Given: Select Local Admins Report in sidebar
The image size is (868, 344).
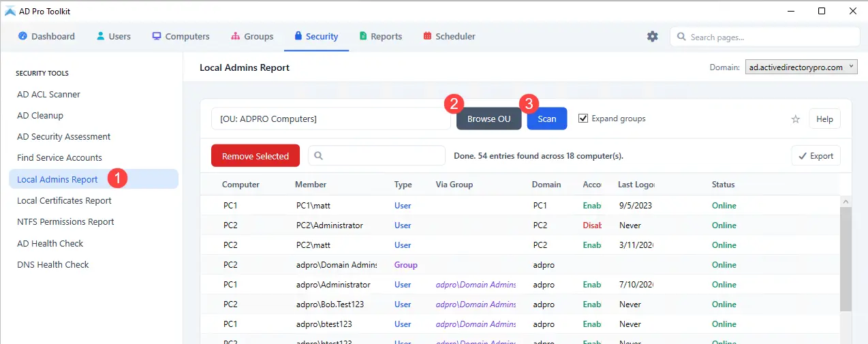Looking at the screenshot, I should coord(93,179).
